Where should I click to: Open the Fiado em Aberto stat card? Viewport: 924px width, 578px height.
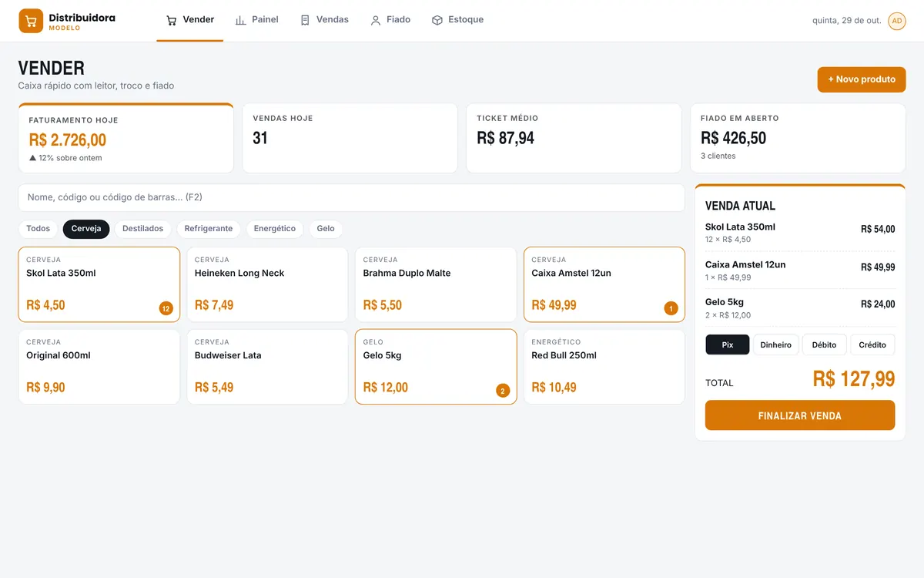tap(798, 138)
